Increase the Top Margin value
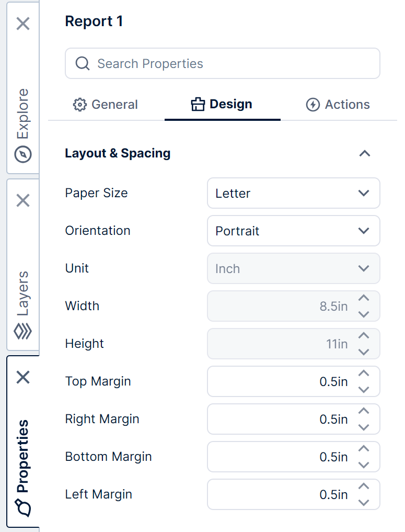This screenshot has width=405, height=532. point(364,373)
